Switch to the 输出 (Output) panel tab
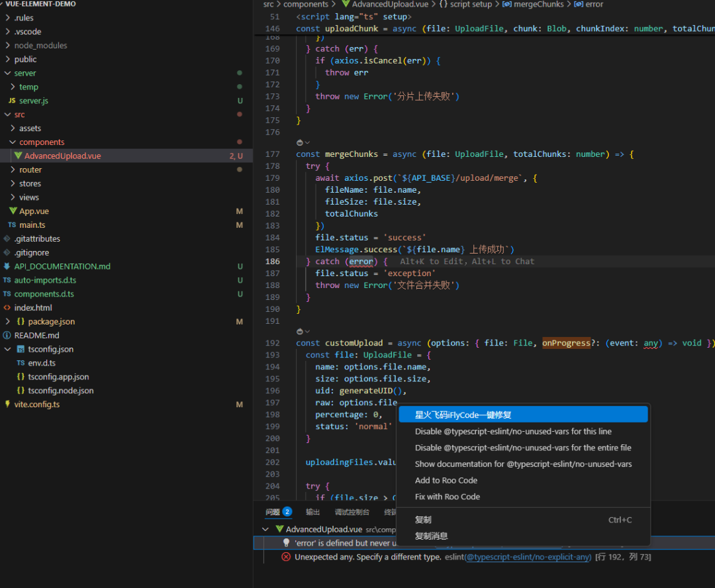 pos(312,513)
